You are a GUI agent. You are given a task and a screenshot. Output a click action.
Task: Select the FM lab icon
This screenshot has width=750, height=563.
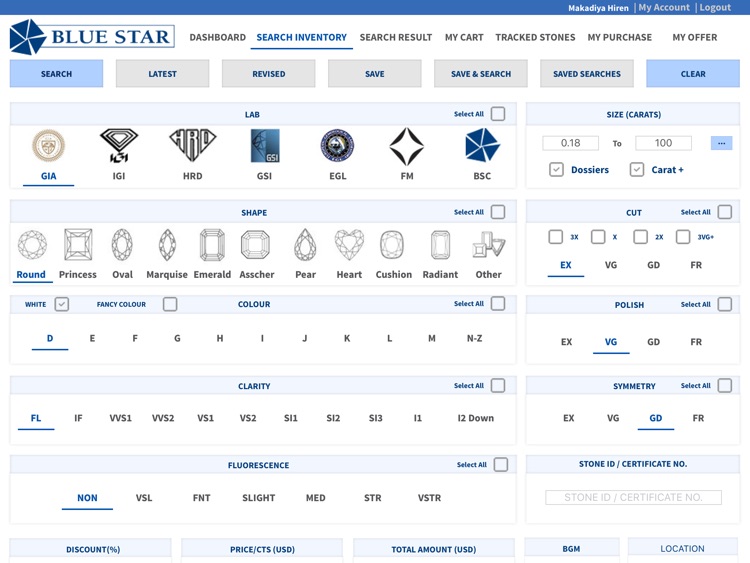pos(407,146)
